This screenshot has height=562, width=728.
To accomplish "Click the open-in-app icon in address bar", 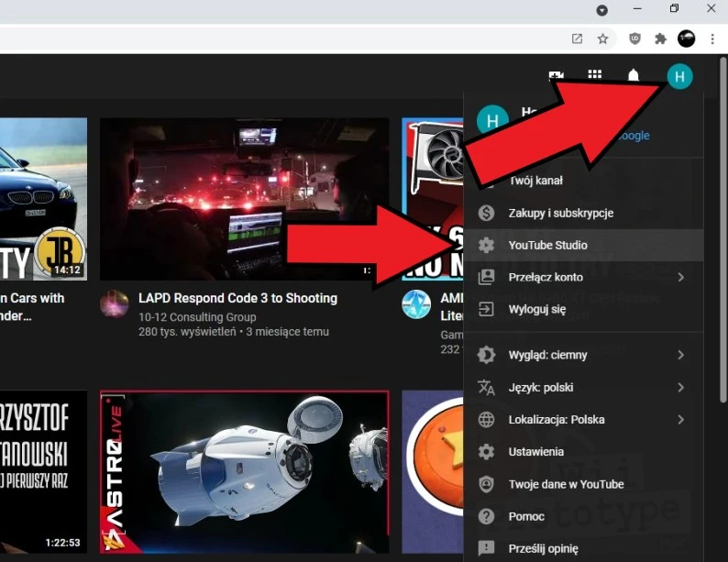I will pos(577,39).
